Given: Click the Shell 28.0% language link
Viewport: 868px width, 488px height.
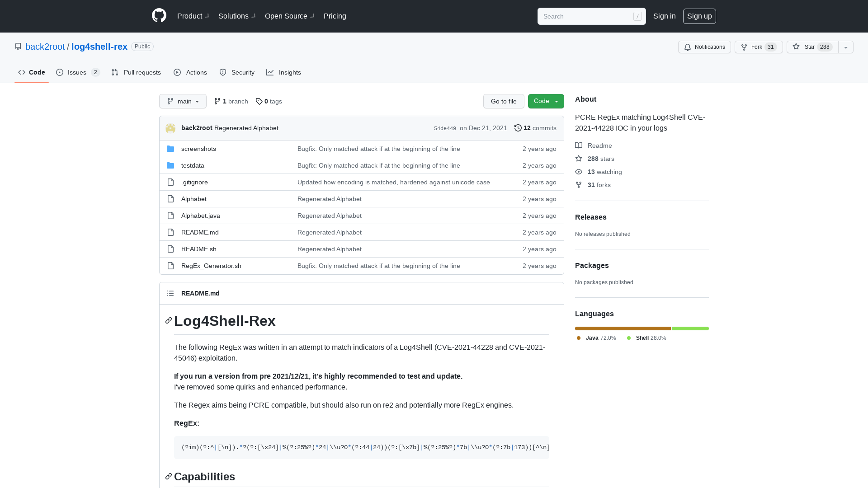Looking at the screenshot, I should pyautogui.click(x=646, y=338).
